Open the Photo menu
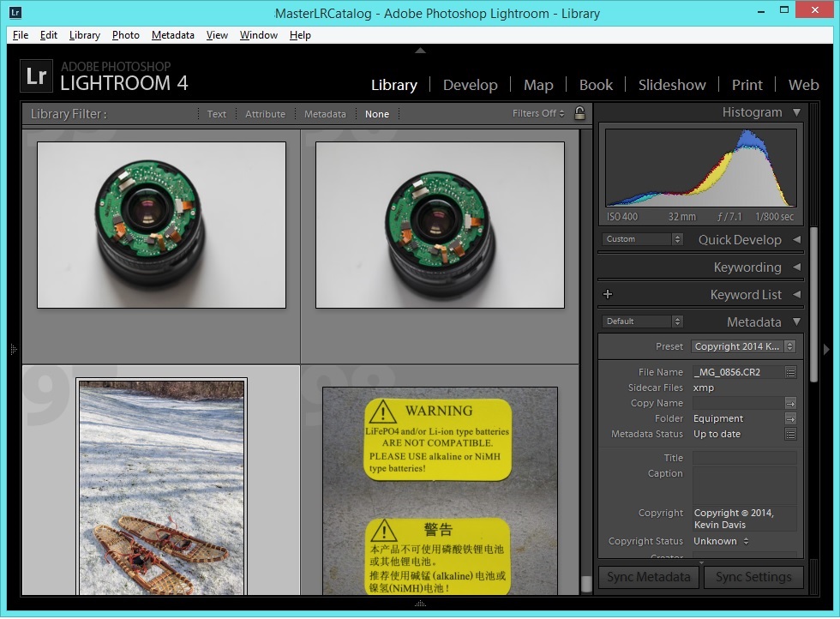This screenshot has height=619, width=840. coord(126,35)
